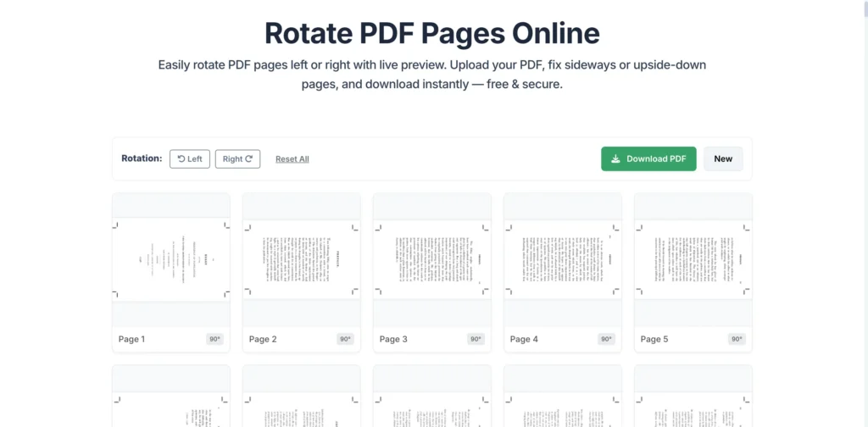Click the Rotate PDF Pages Online heading
The image size is (868, 427).
point(432,33)
